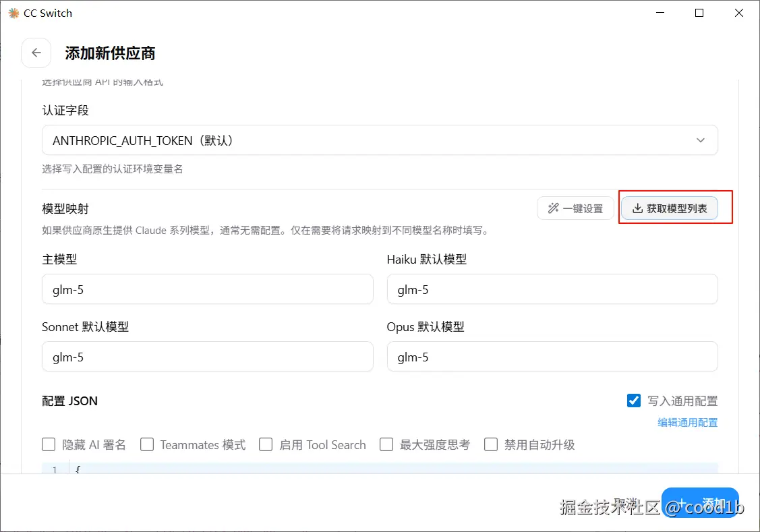Focus the Sonnet 默认模型 input field
This screenshot has width=760, height=532.
pos(208,357)
